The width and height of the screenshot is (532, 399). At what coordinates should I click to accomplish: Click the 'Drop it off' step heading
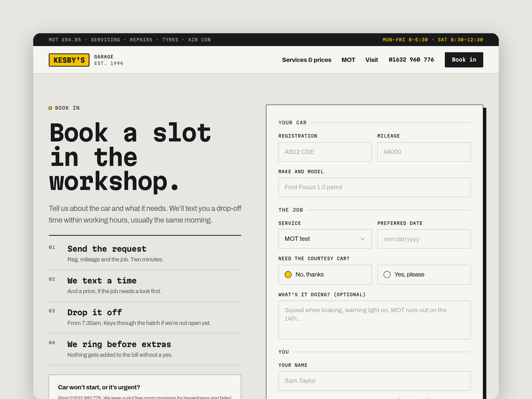pos(94,313)
